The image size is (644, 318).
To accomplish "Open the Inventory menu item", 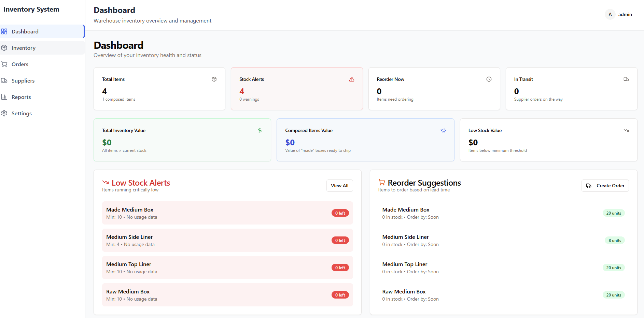I will [24, 48].
